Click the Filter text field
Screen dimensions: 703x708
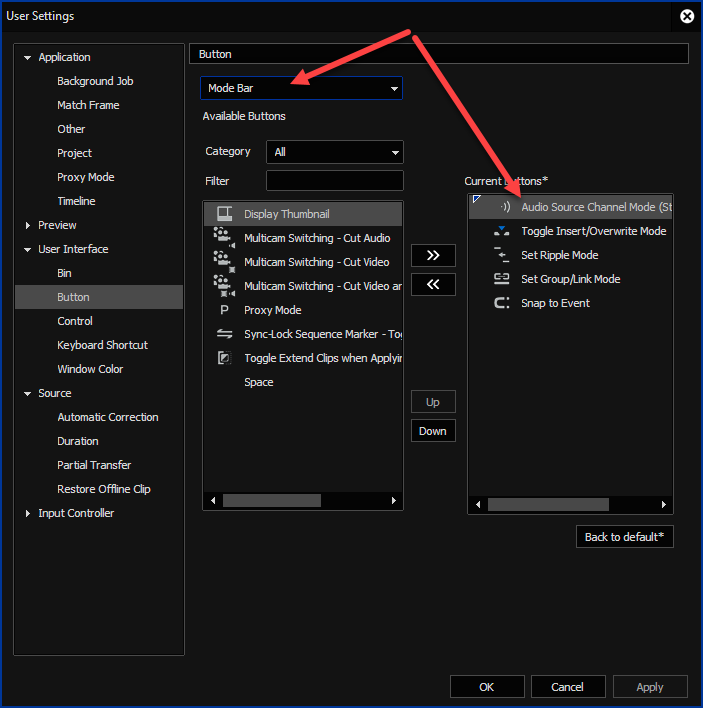334,181
